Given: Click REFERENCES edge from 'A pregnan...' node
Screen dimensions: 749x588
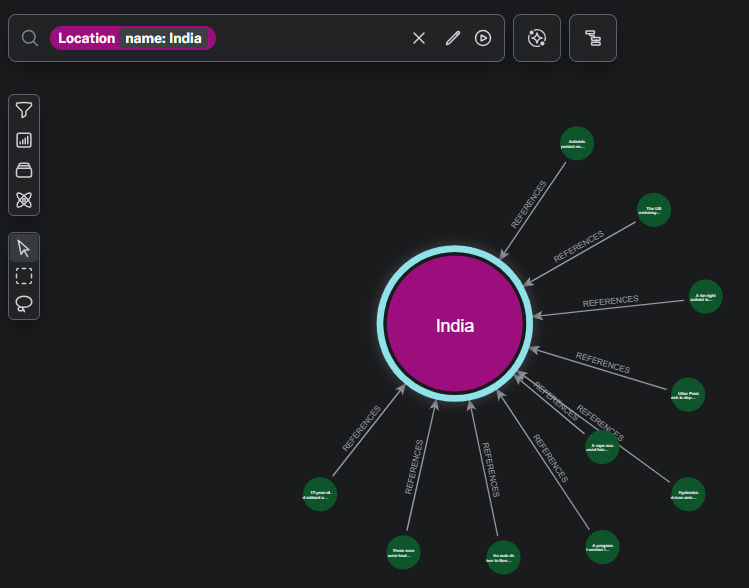Looking at the screenshot, I should tap(550, 458).
